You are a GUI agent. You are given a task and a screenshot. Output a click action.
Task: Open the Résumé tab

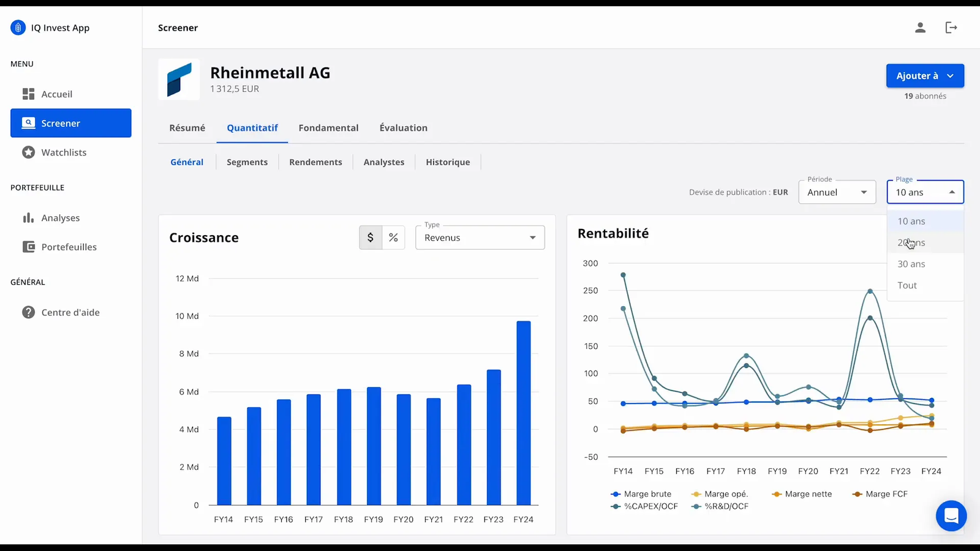pyautogui.click(x=187, y=128)
